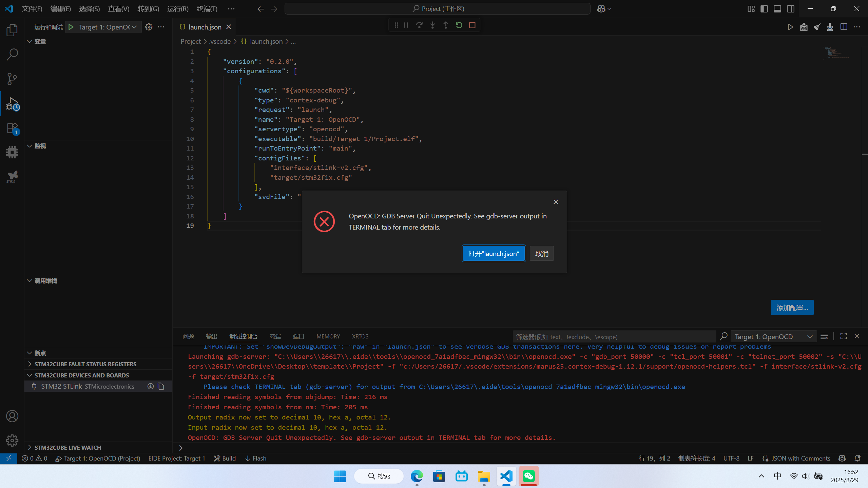Select STM32 STLink device row

point(98,387)
